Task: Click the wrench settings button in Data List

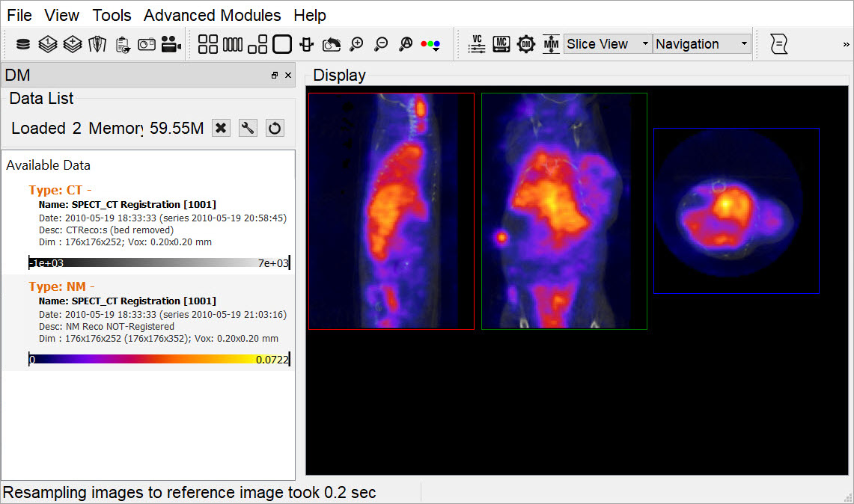Action: tap(248, 128)
